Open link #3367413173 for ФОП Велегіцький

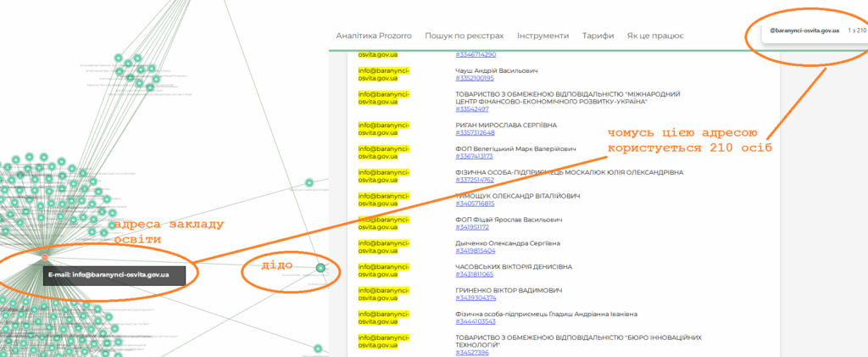pyautogui.click(x=475, y=156)
